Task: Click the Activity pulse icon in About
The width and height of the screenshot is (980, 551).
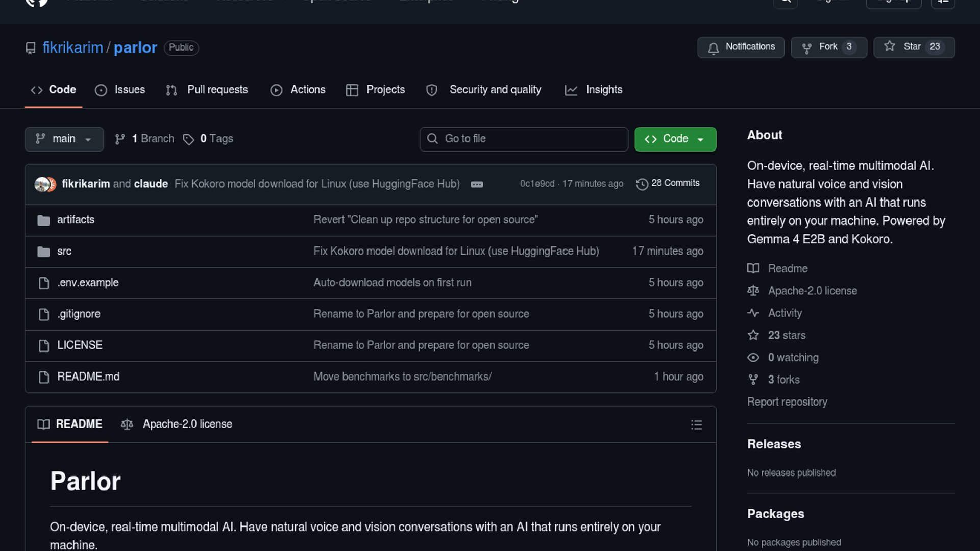Action: coord(753,313)
